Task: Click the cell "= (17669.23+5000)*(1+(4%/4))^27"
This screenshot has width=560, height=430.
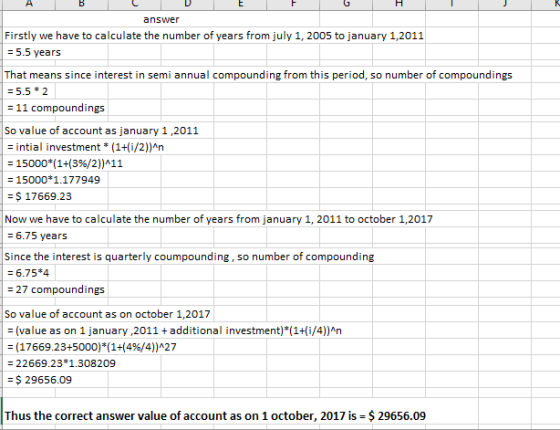Action: [x=91, y=347]
